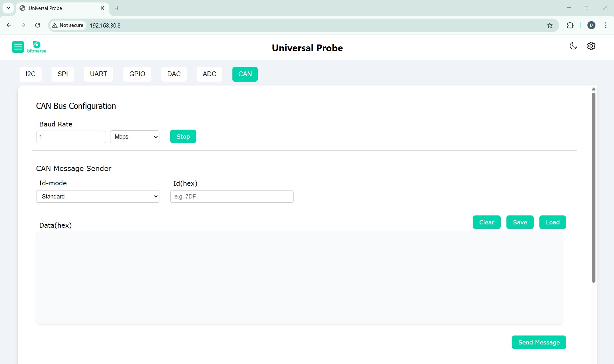Expand the Mbps baud unit dropdown

point(134,137)
